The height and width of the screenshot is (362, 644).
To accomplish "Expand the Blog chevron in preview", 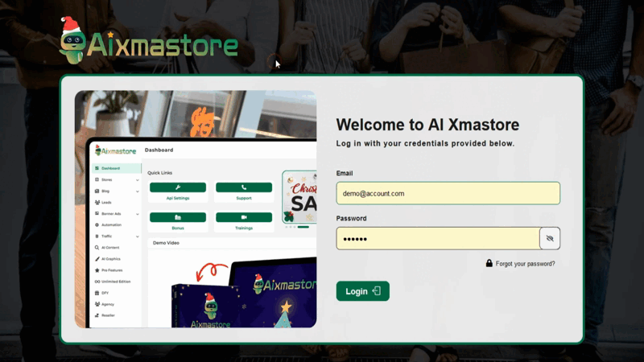I will click(x=137, y=191).
